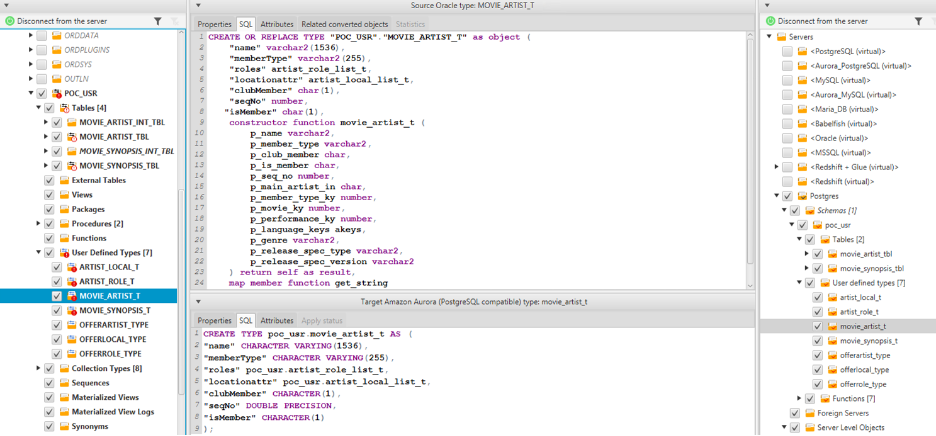This screenshot has height=436, width=936.
Task: Check the <PostgreSQL (virtual)> checkbox
Action: pos(788,51)
